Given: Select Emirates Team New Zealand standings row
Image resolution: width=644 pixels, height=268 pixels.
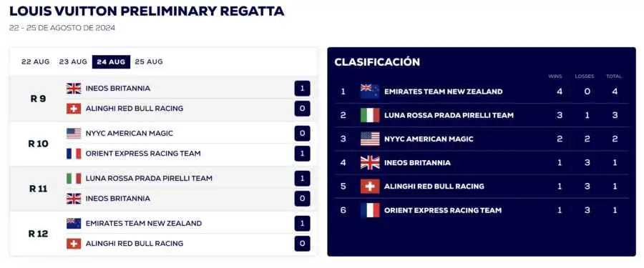Looking at the screenshot, I should tap(482, 91).
